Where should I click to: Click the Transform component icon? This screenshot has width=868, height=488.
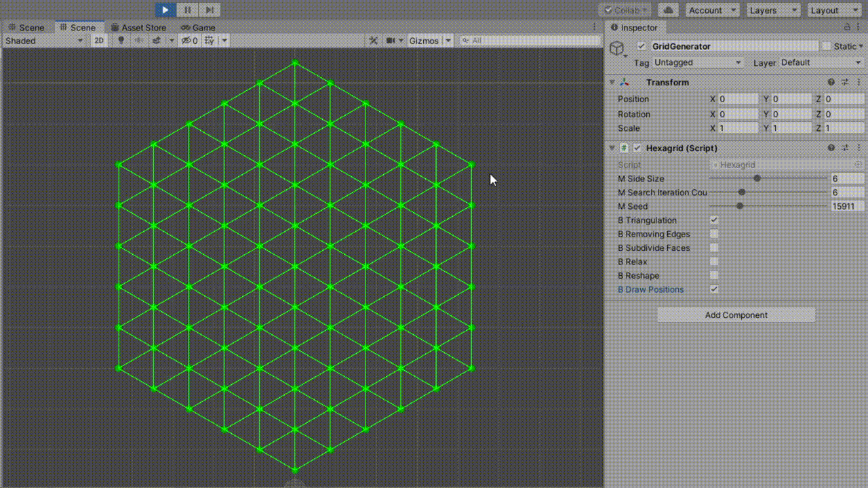pyautogui.click(x=625, y=82)
